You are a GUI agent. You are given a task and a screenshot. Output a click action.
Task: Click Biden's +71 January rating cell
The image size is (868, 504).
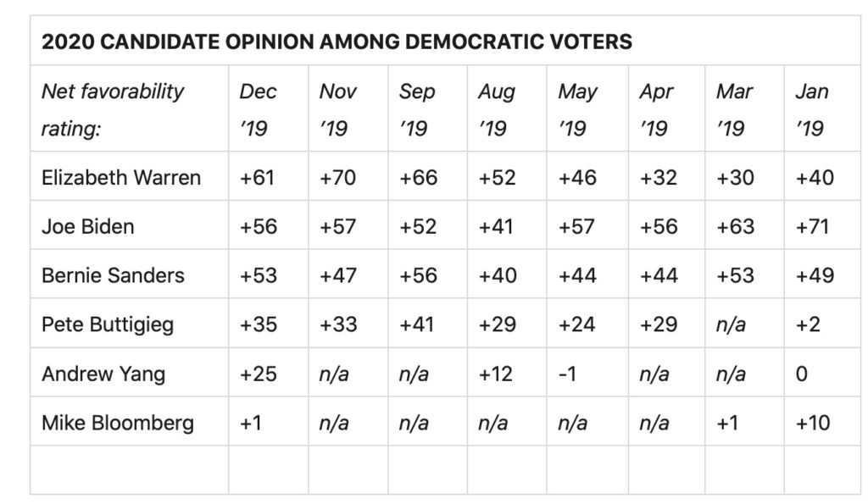tap(814, 226)
